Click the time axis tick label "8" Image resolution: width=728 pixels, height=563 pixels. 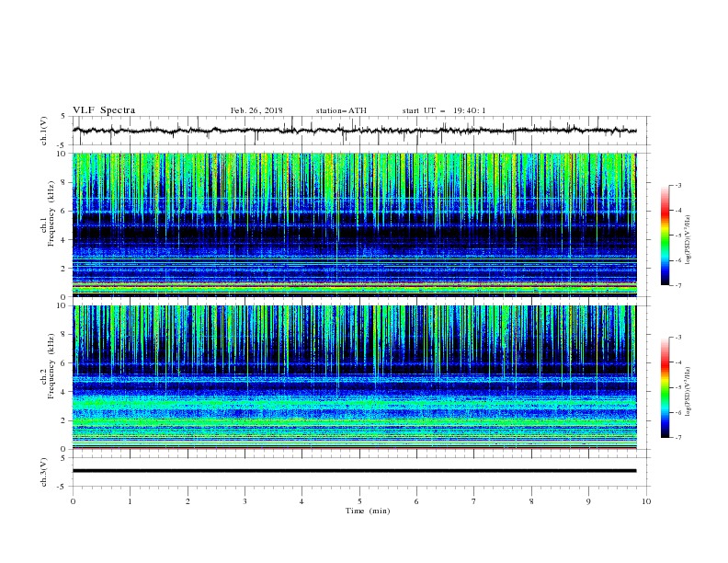pyautogui.click(x=531, y=501)
